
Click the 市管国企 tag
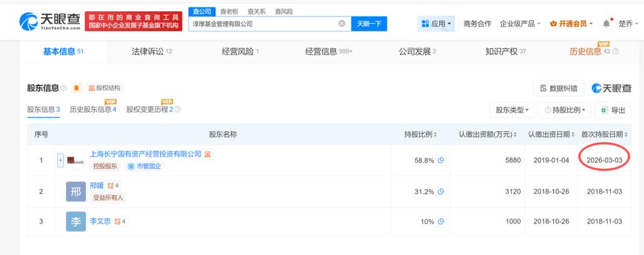pos(144,167)
